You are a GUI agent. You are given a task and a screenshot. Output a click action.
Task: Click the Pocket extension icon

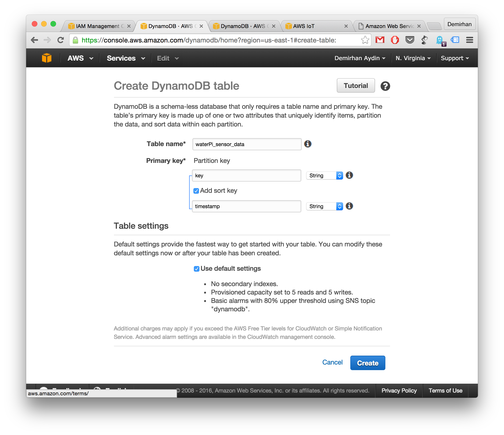410,40
